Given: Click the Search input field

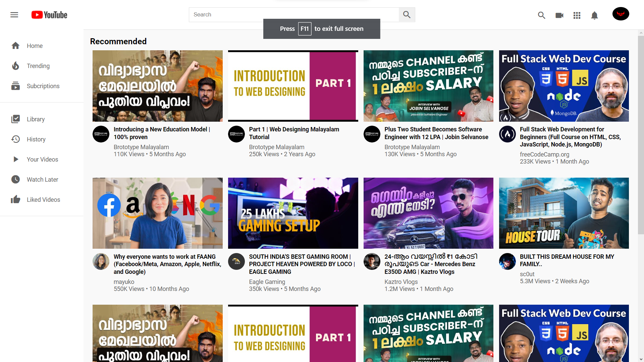Looking at the screenshot, I should coord(294,15).
